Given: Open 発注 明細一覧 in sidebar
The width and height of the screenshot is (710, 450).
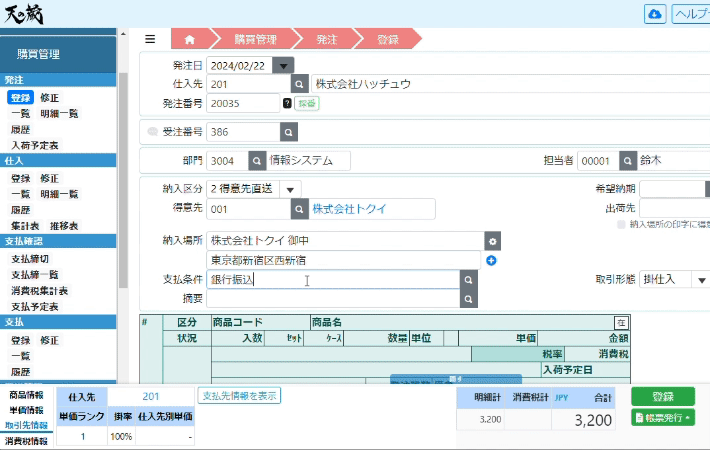Looking at the screenshot, I should coord(59,114).
